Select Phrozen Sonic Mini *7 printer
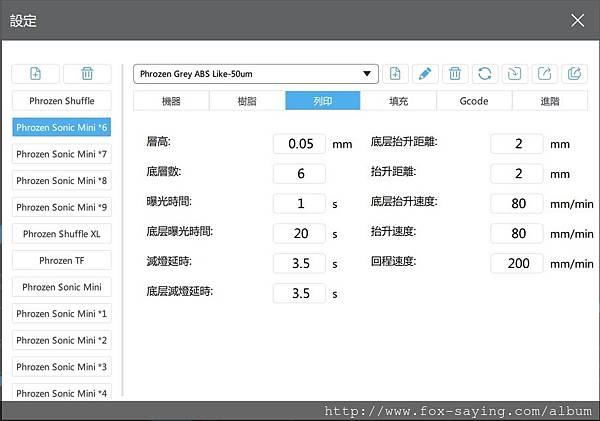This screenshot has height=421, width=600. pos(62,154)
